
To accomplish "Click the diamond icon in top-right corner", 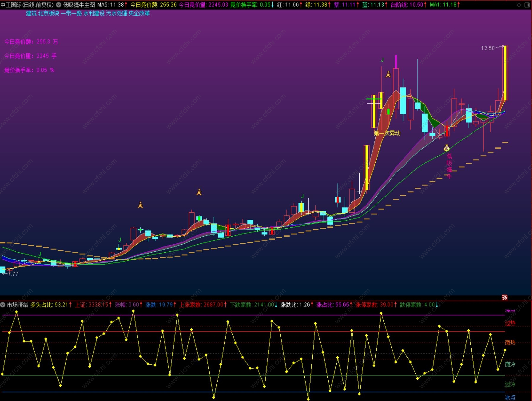I will [519, 5].
